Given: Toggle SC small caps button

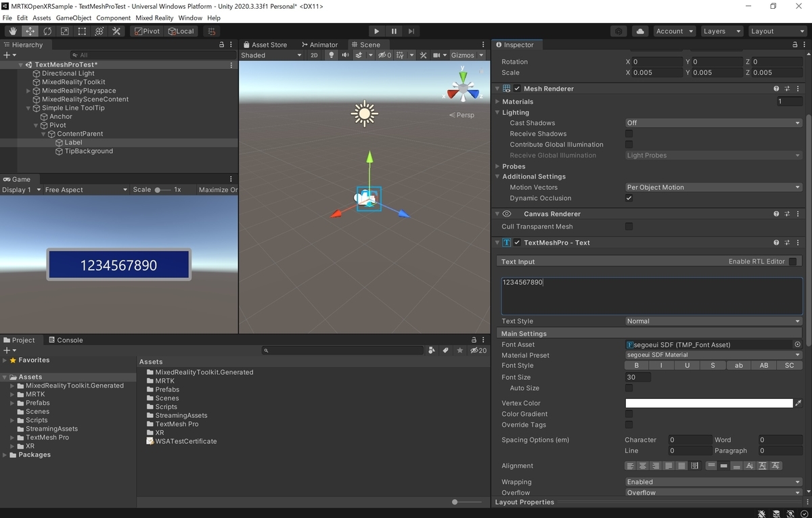Looking at the screenshot, I should (x=789, y=366).
